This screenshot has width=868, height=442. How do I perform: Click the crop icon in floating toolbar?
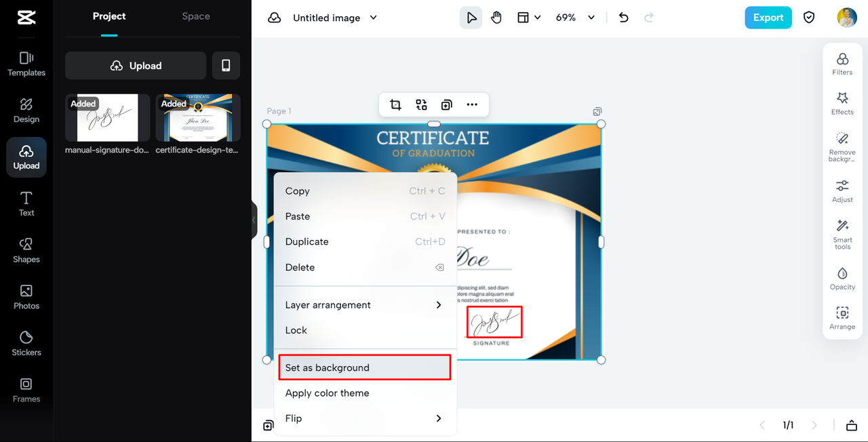pyautogui.click(x=395, y=104)
